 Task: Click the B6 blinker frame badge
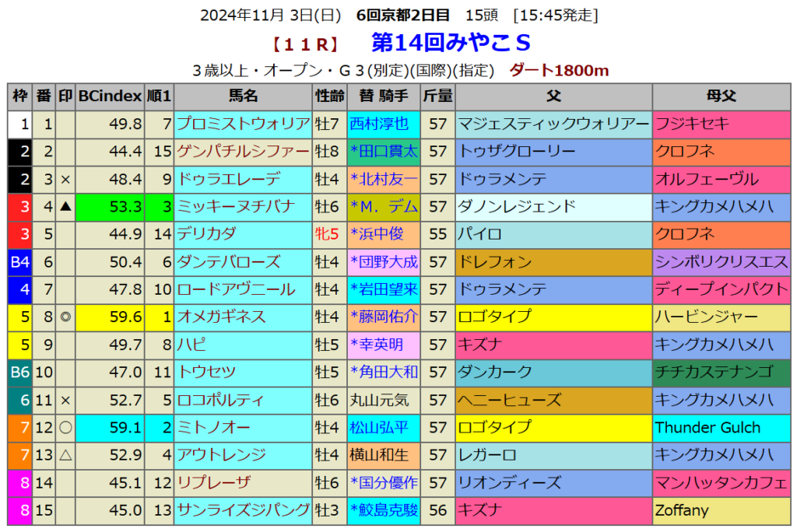20,372
